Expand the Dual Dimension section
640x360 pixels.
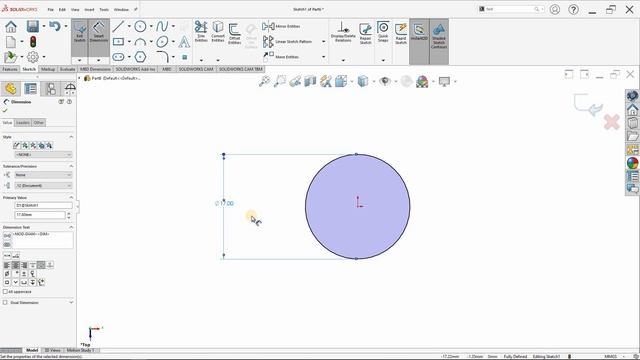coord(71,303)
